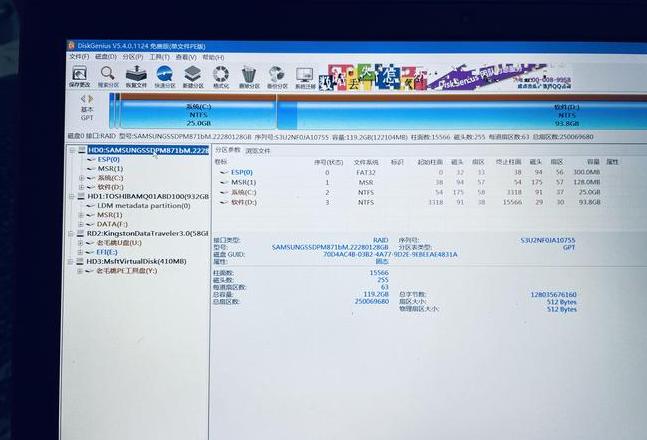Click 系统(C:) row in partition table

[409, 192]
